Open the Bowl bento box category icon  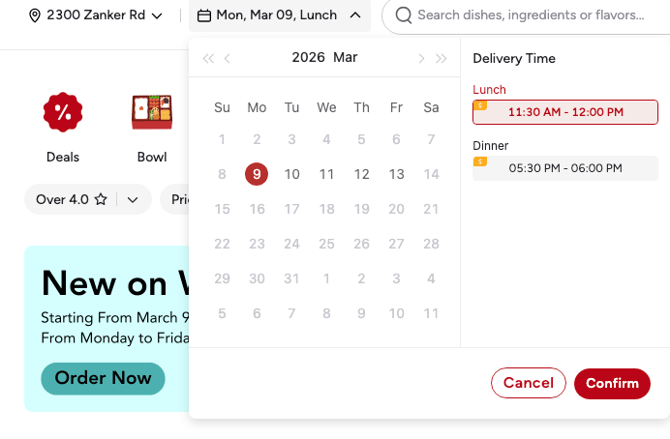pos(152,112)
